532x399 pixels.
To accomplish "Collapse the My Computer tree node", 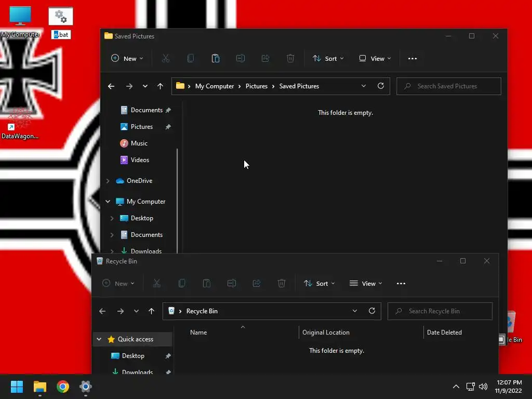I will (x=108, y=202).
